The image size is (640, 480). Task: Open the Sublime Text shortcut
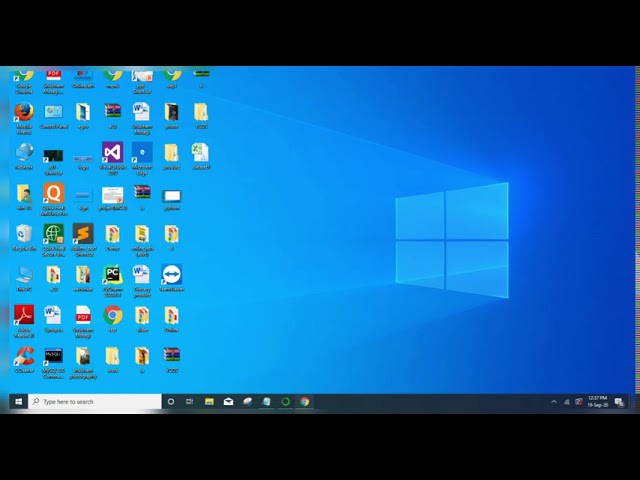tap(83, 234)
